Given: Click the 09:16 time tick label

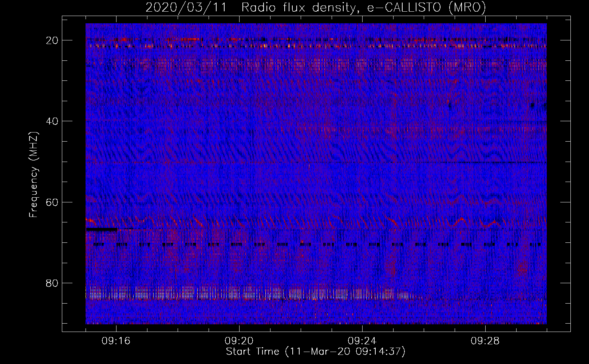Looking at the screenshot, I should pyautogui.click(x=116, y=341).
